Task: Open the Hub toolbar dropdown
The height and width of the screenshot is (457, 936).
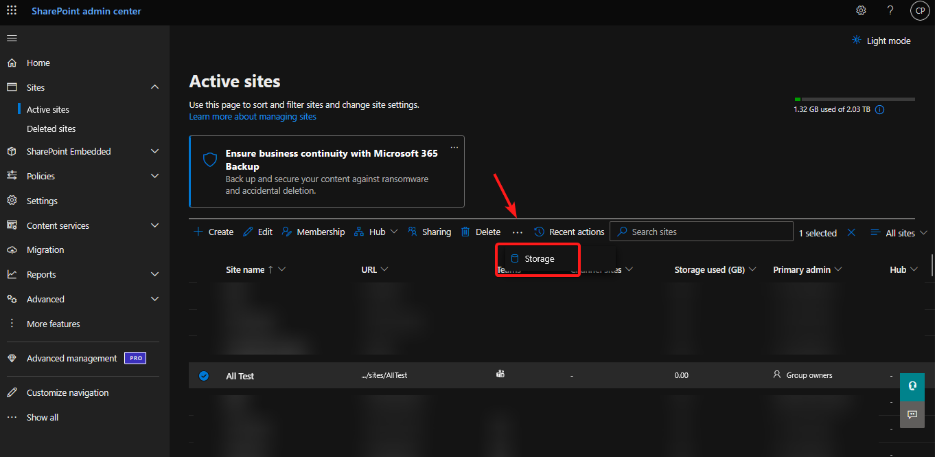Action: click(375, 232)
